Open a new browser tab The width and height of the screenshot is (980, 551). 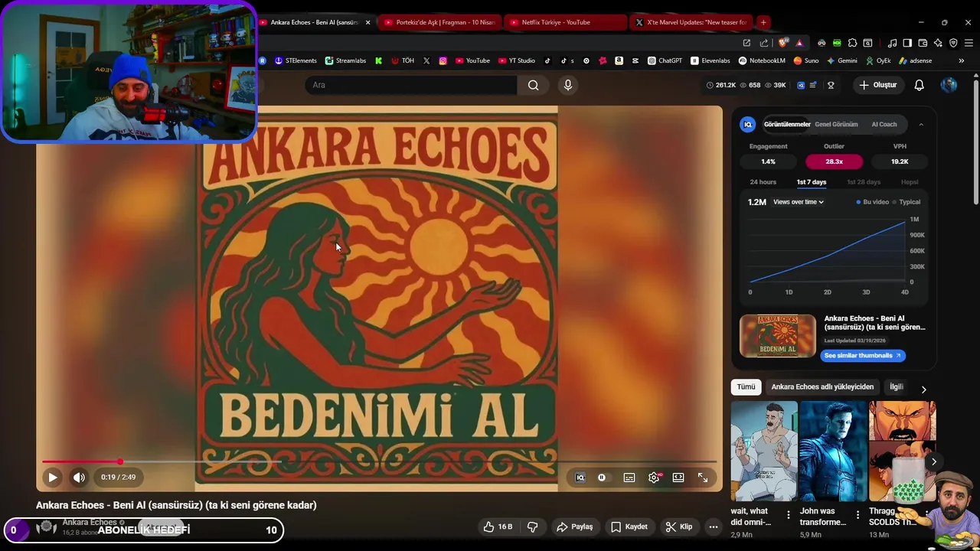click(x=763, y=22)
